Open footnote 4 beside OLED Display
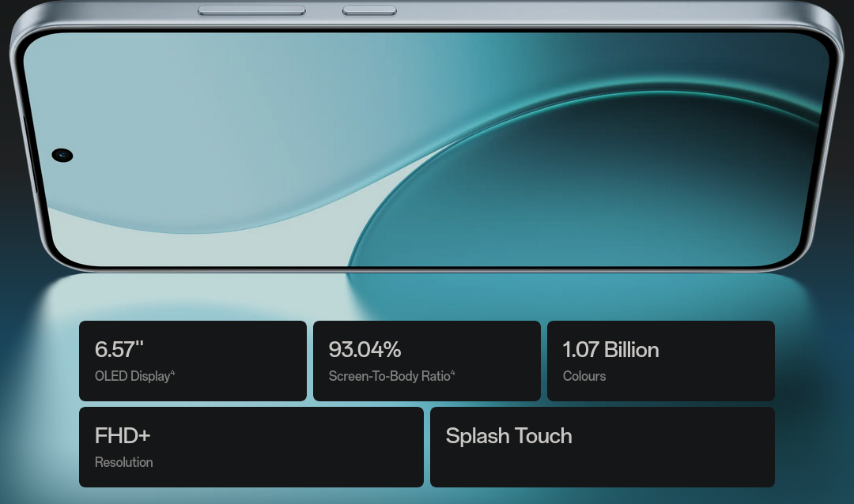This screenshot has width=854, height=504. pyautogui.click(x=172, y=373)
